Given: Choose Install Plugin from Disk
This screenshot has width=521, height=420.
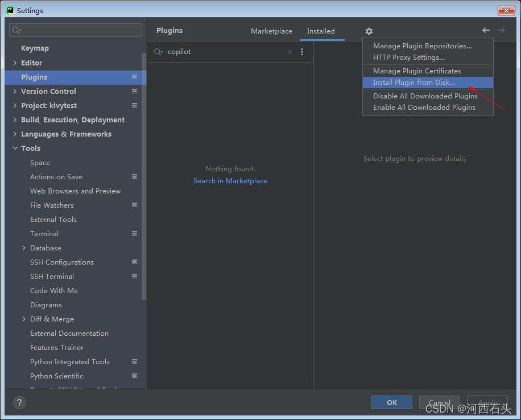Looking at the screenshot, I should 428,83.
